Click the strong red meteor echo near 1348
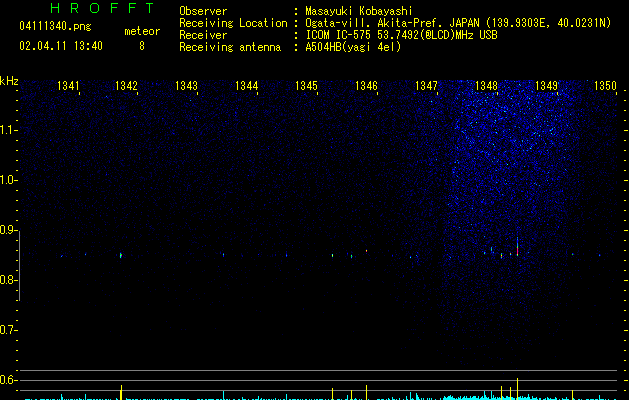 (517, 247)
